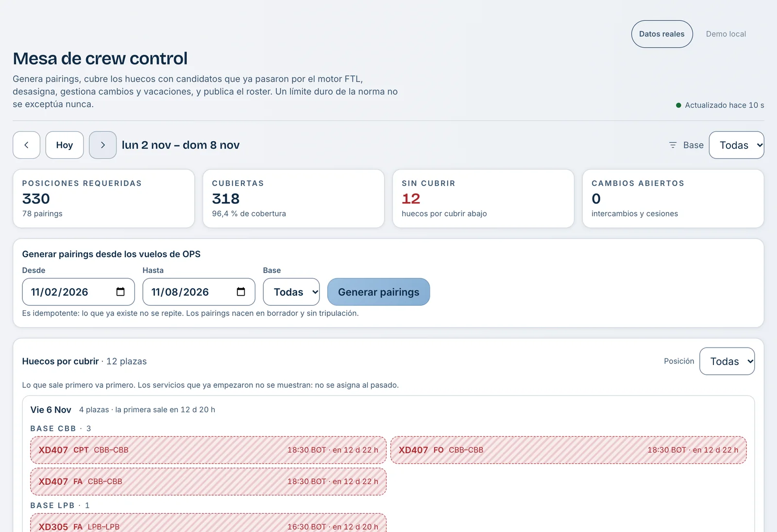Click the filter icon beside Base
The height and width of the screenshot is (532, 777).
click(673, 145)
